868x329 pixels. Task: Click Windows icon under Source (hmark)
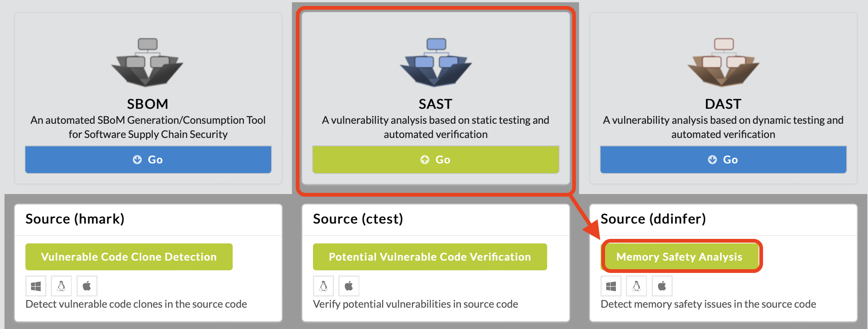tap(36, 286)
